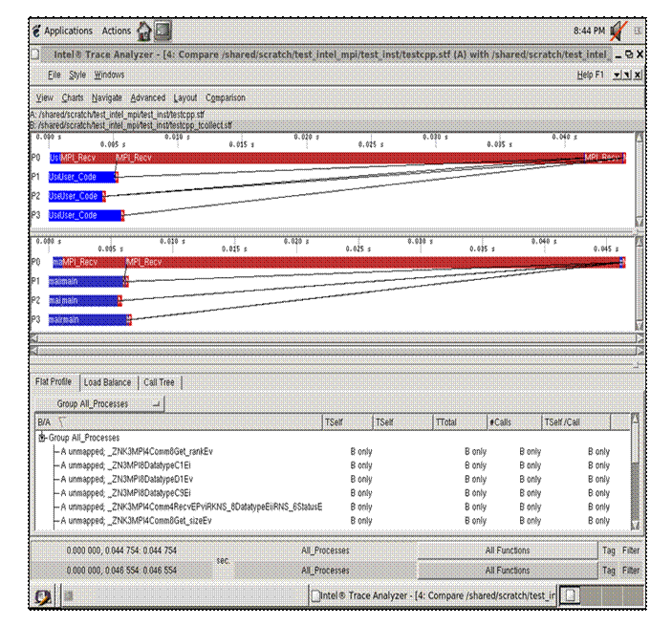This screenshot has width=672, height=626.
Task: Click P0 MPI_Recv red bar in lower timeline
Action: click(x=373, y=262)
